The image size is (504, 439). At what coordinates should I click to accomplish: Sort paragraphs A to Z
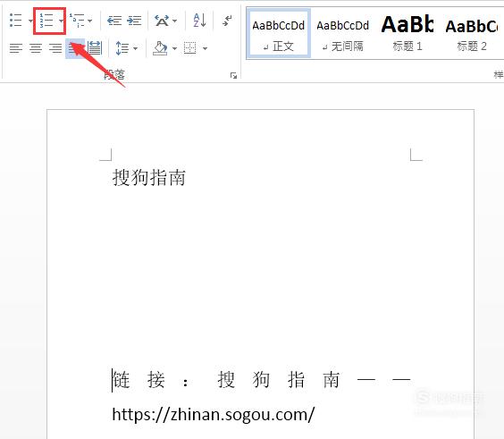pos(199,21)
